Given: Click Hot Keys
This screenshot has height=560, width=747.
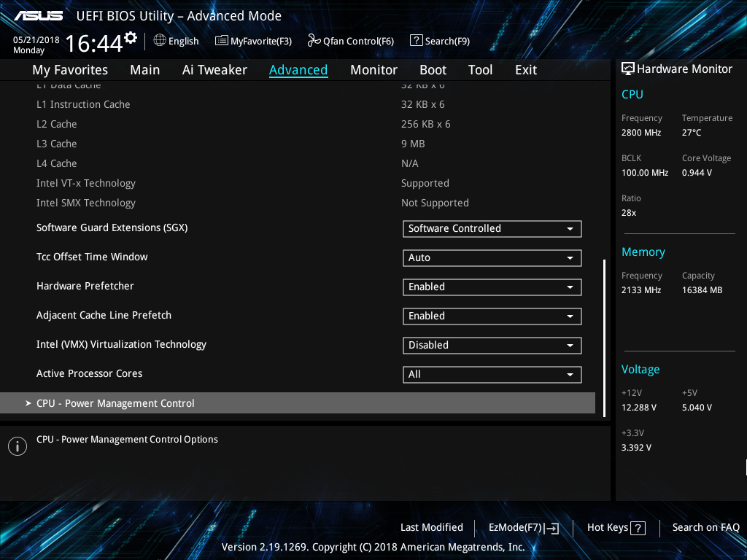Looking at the screenshot, I should [x=616, y=528].
